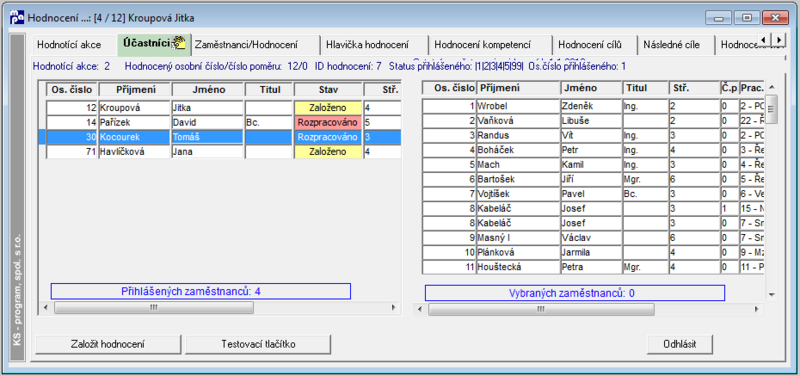Select Plánková in the right table

tap(593, 253)
